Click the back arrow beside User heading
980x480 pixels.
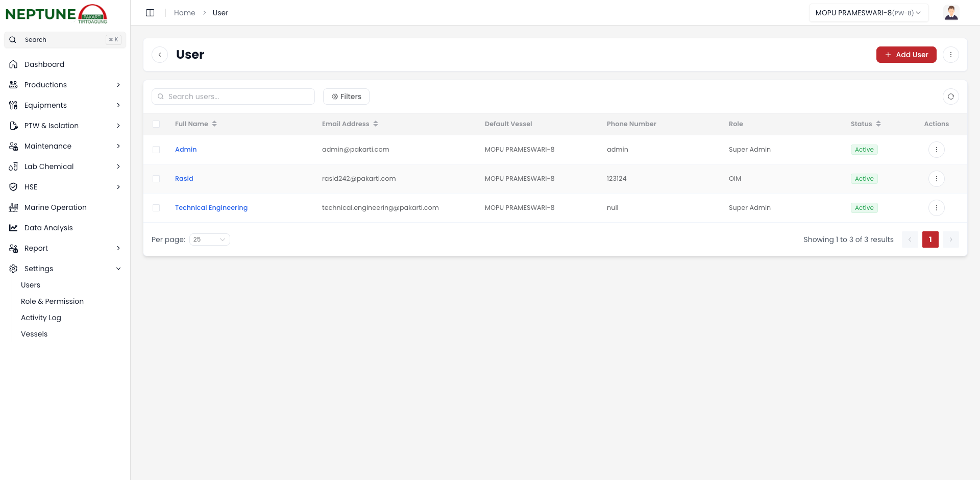coord(160,55)
